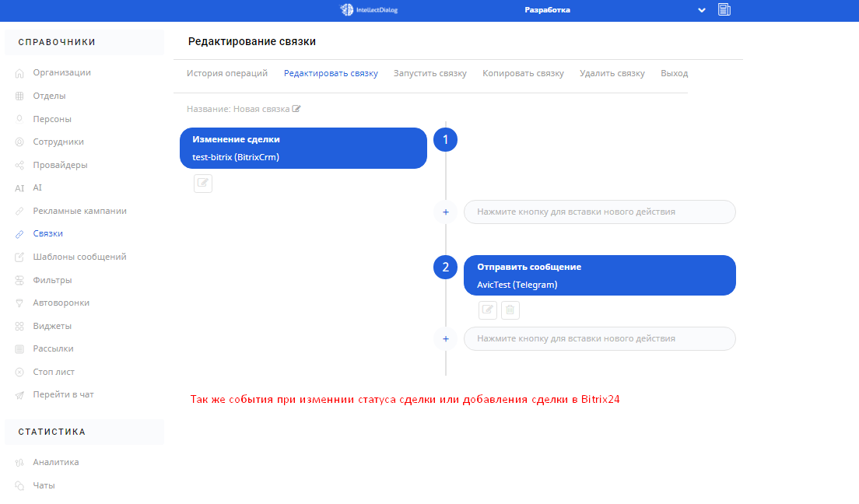Click Копировать связку tab

coord(523,73)
